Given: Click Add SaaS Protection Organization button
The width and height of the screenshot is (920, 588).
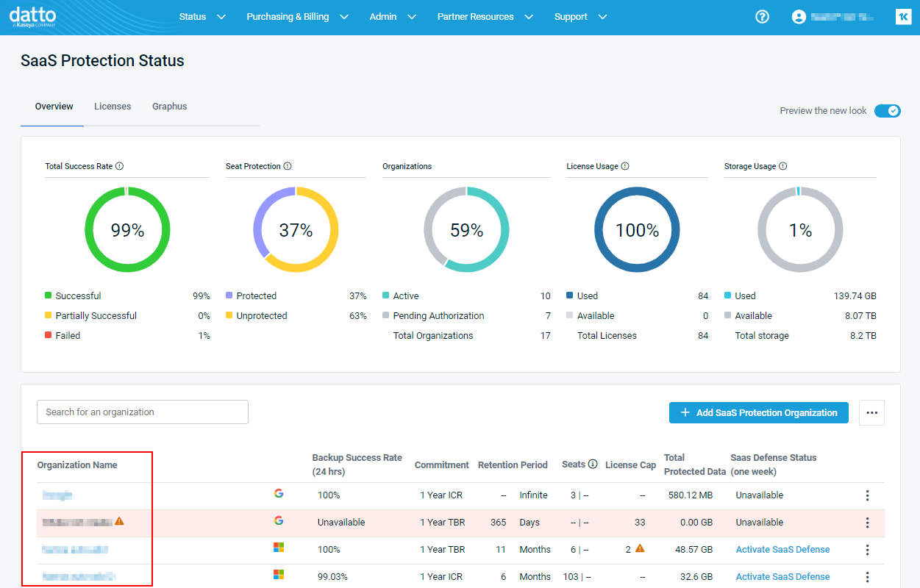Looking at the screenshot, I should pyautogui.click(x=759, y=412).
